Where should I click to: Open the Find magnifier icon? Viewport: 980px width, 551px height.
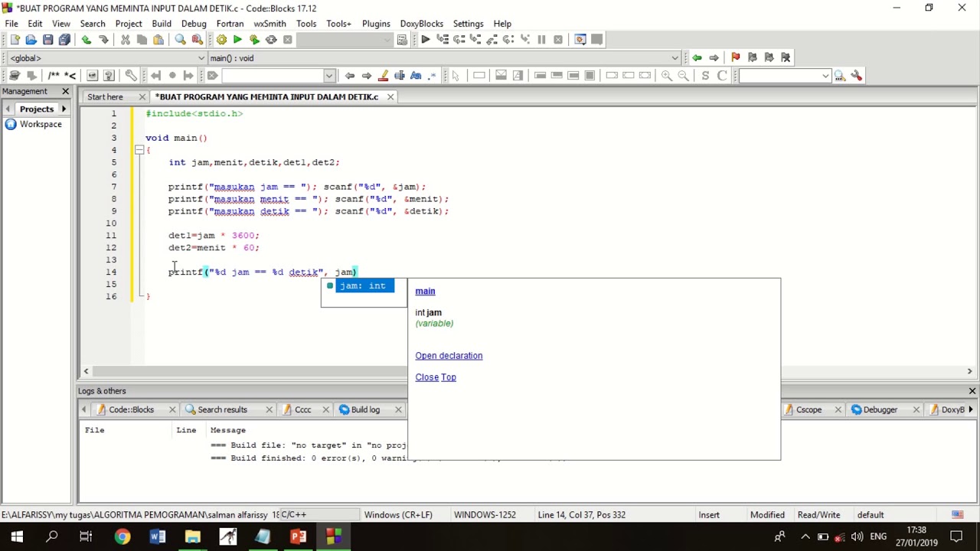coord(181,40)
